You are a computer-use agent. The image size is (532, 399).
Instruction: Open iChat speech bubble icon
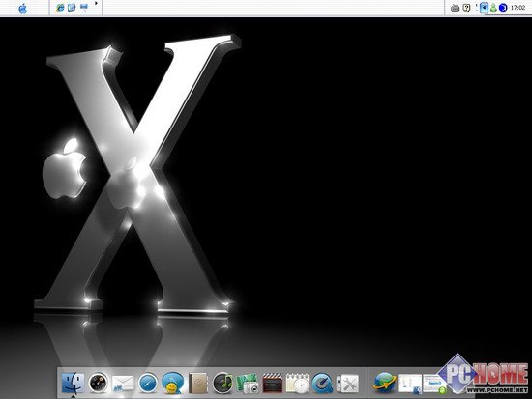click(x=173, y=384)
